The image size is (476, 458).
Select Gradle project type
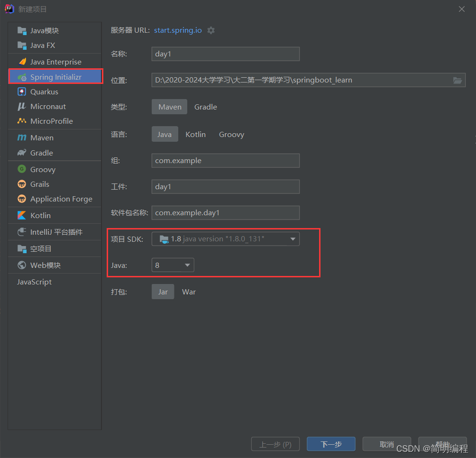click(x=205, y=107)
